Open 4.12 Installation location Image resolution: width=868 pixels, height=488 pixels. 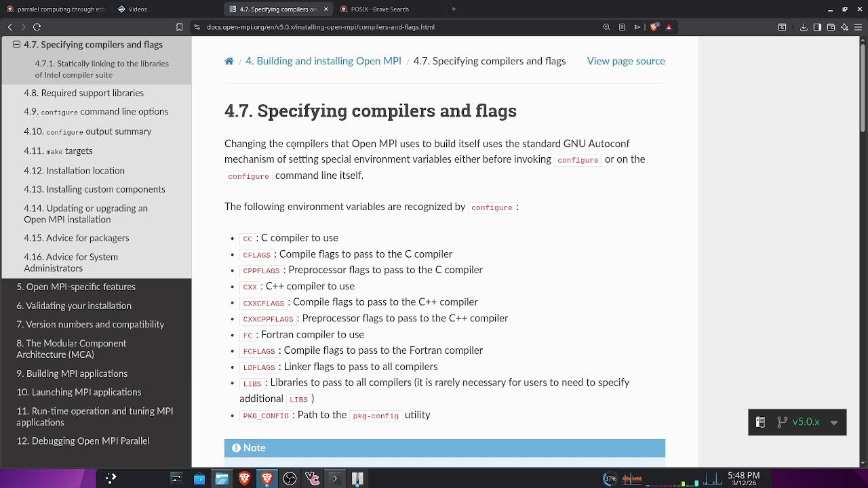pos(74,171)
